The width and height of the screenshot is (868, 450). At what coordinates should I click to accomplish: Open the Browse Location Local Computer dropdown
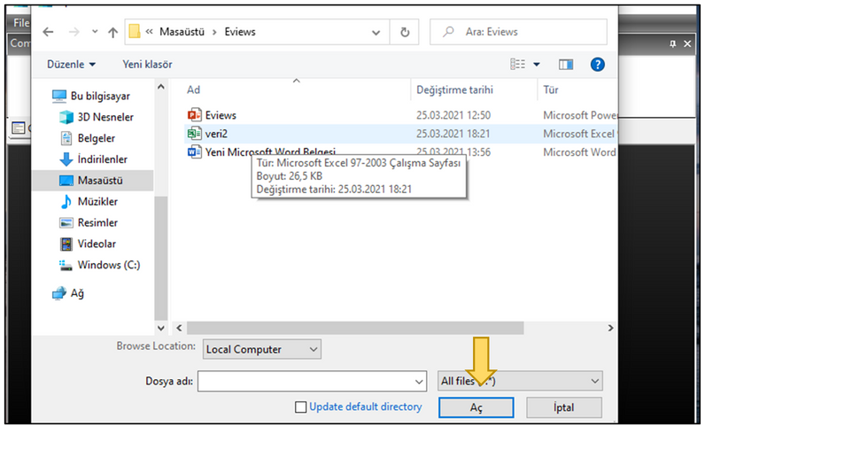click(262, 349)
